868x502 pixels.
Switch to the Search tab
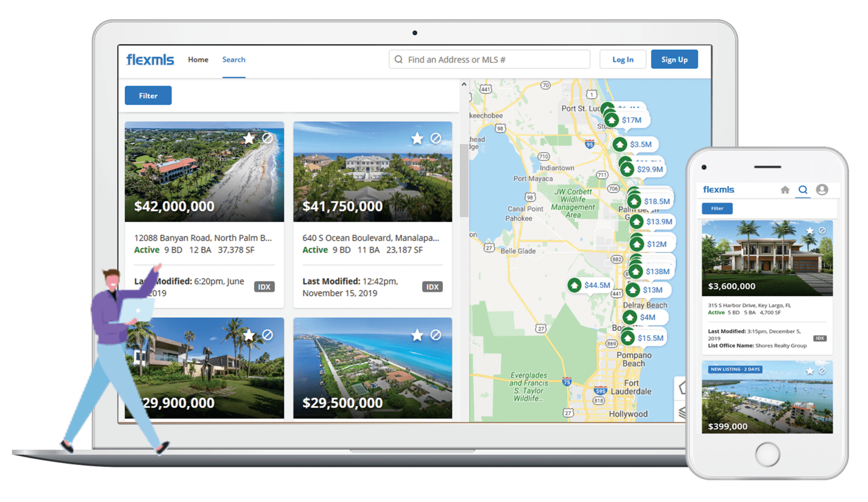coord(234,60)
